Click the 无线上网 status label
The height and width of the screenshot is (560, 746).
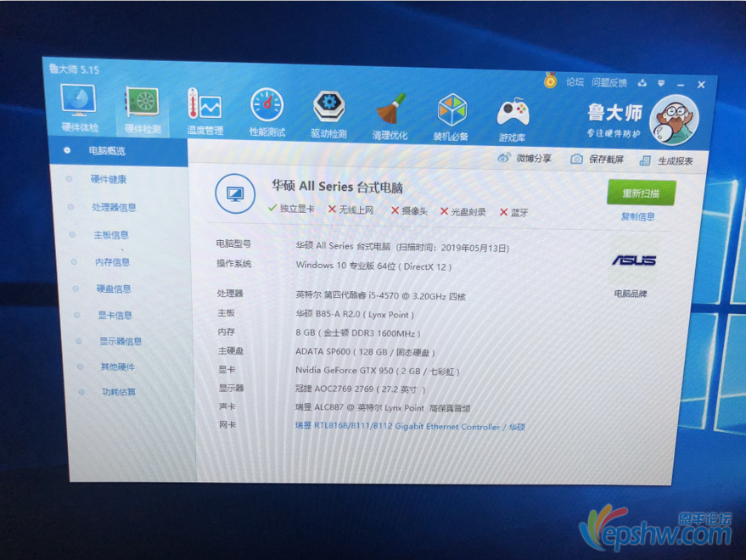coord(351,210)
